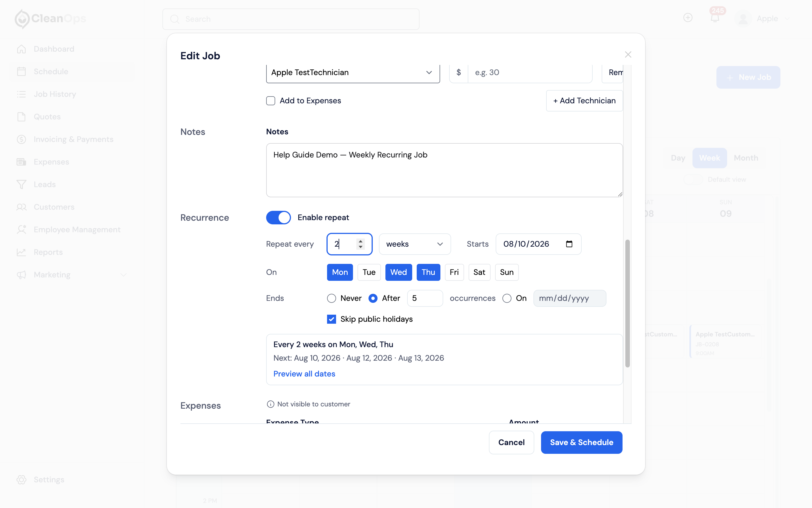The width and height of the screenshot is (812, 508).
Task: Click the info icon beside Not visible to customer
Action: pos(270,404)
